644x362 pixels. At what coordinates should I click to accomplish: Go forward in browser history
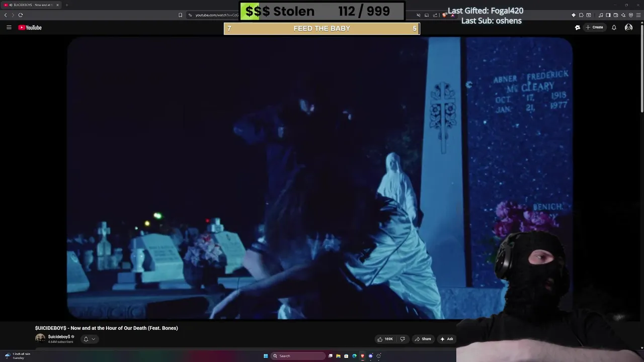point(13,15)
